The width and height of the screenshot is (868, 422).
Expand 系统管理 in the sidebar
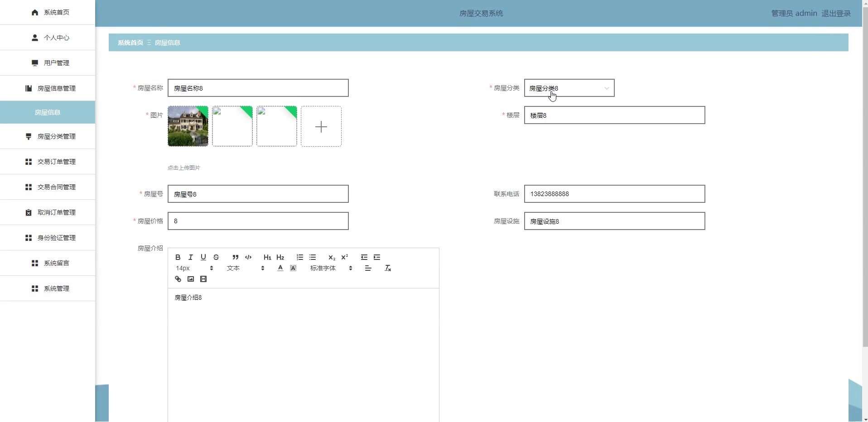[48, 288]
